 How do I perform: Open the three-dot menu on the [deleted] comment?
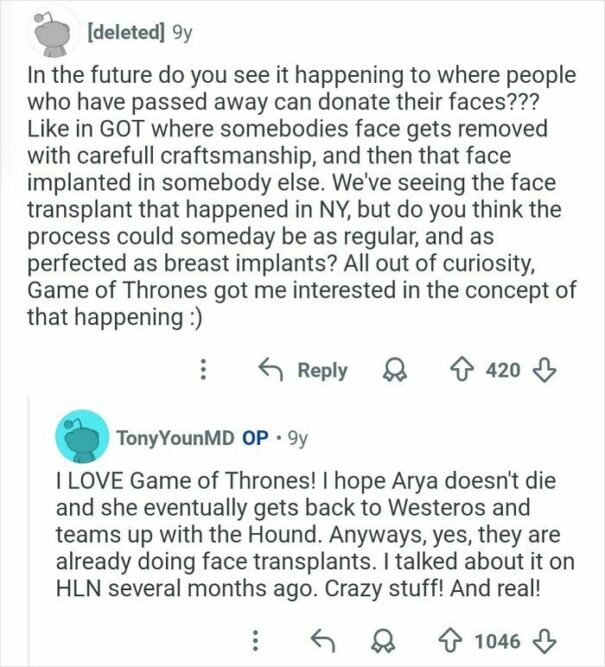pos(205,370)
